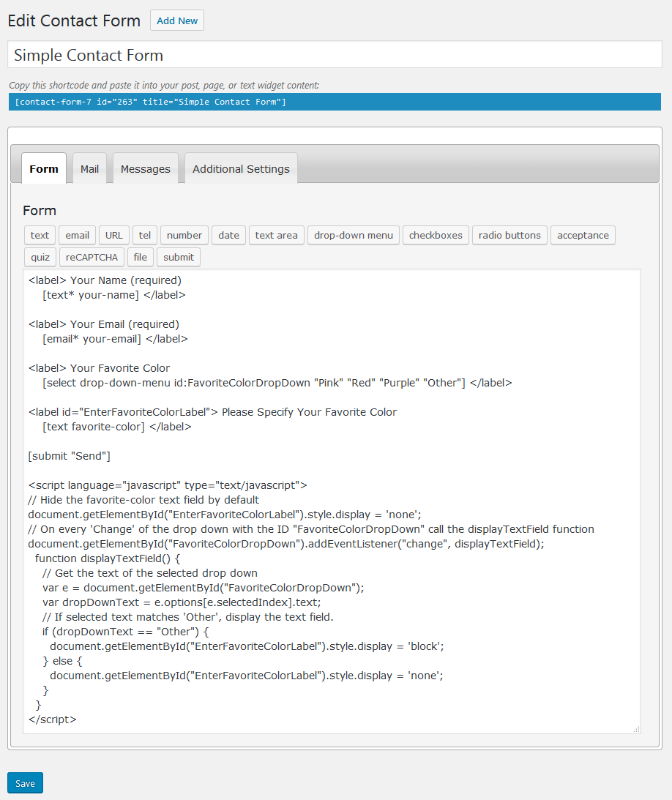Insert a date tag

pos(228,235)
